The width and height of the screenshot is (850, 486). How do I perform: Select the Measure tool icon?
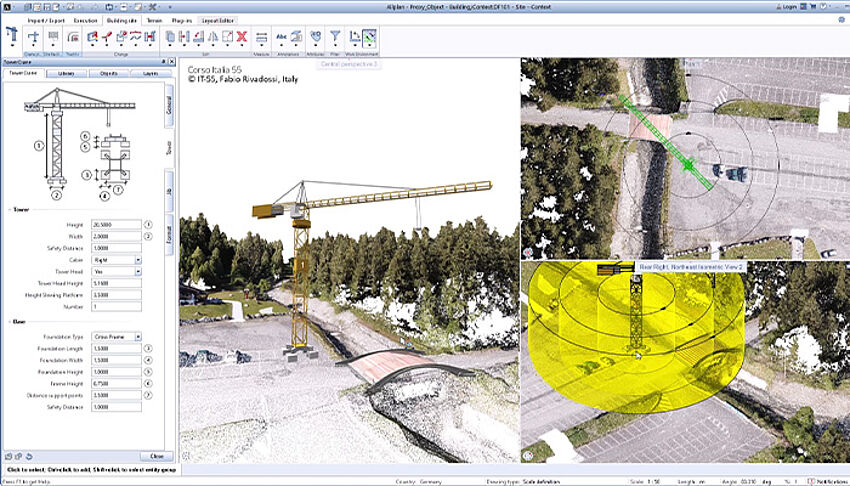pos(261,37)
